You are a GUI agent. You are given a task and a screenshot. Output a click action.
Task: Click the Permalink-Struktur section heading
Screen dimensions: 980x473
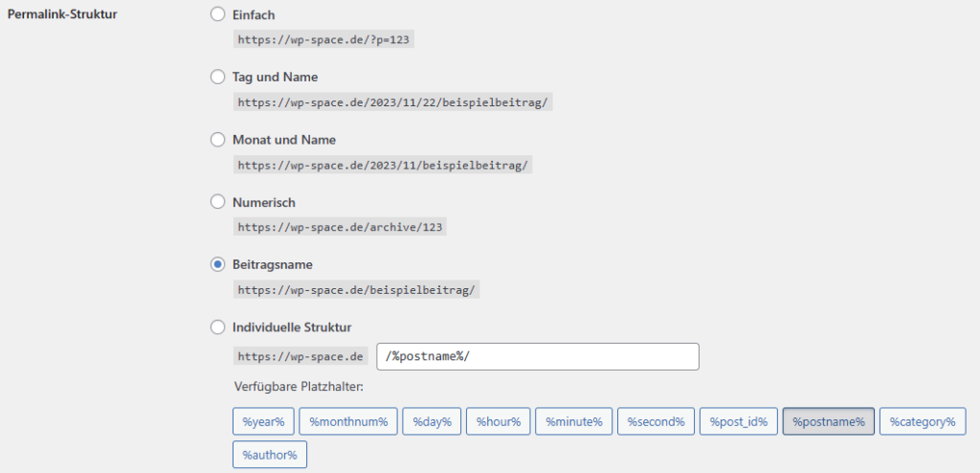click(x=61, y=13)
